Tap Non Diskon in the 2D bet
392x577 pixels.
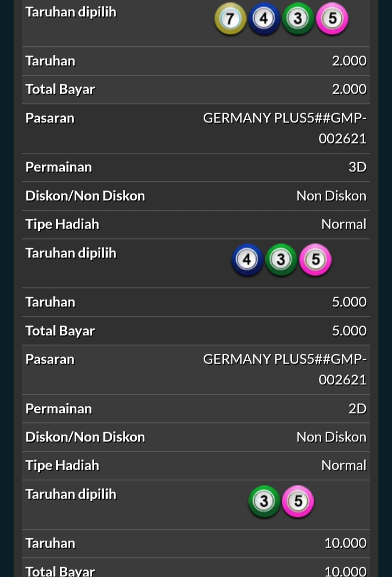tap(331, 437)
